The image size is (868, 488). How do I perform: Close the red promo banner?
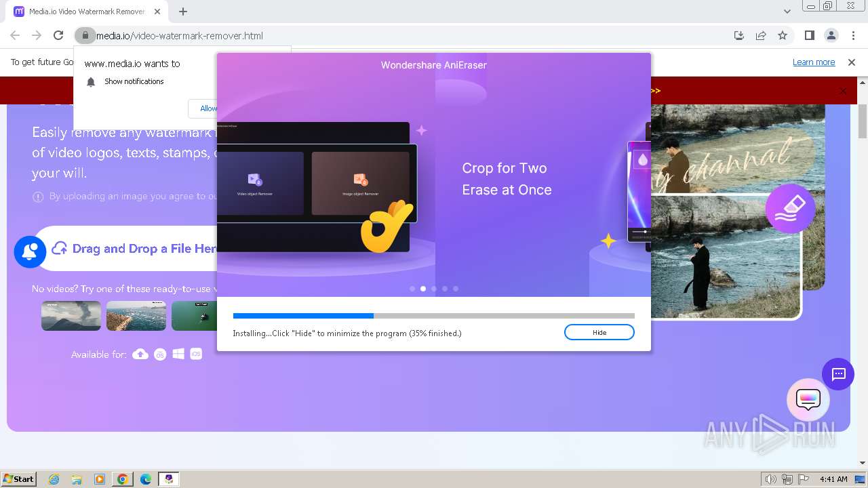pyautogui.click(x=843, y=91)
